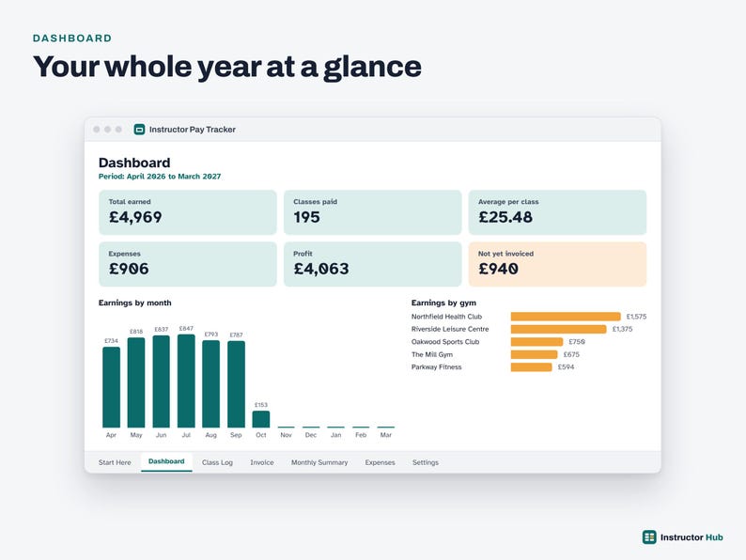
Task: Select the Riverside Leisure Centre orange bar
Action: [x=558, y=329]
